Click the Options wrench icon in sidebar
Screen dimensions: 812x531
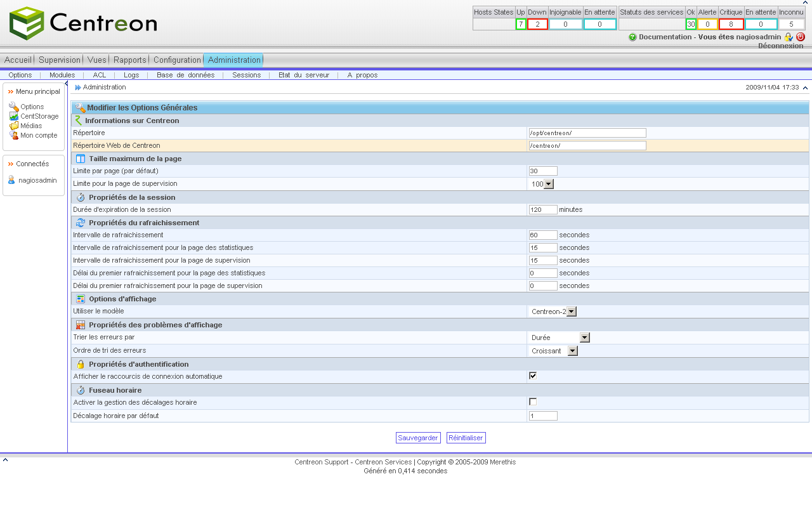tap(13, 107)
